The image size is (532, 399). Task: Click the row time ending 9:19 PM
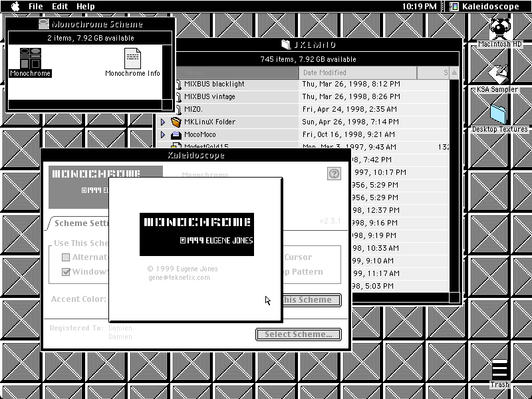[375, 235]
